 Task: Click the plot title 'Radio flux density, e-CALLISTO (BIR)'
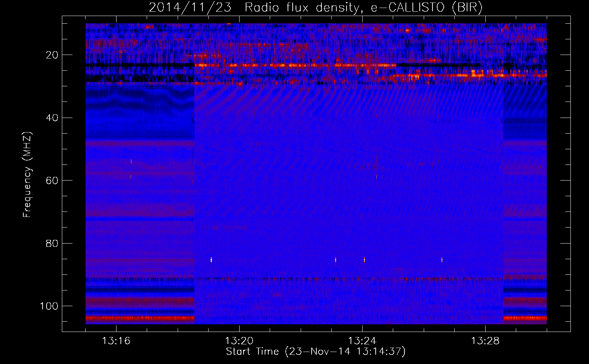tap(363, 8)
